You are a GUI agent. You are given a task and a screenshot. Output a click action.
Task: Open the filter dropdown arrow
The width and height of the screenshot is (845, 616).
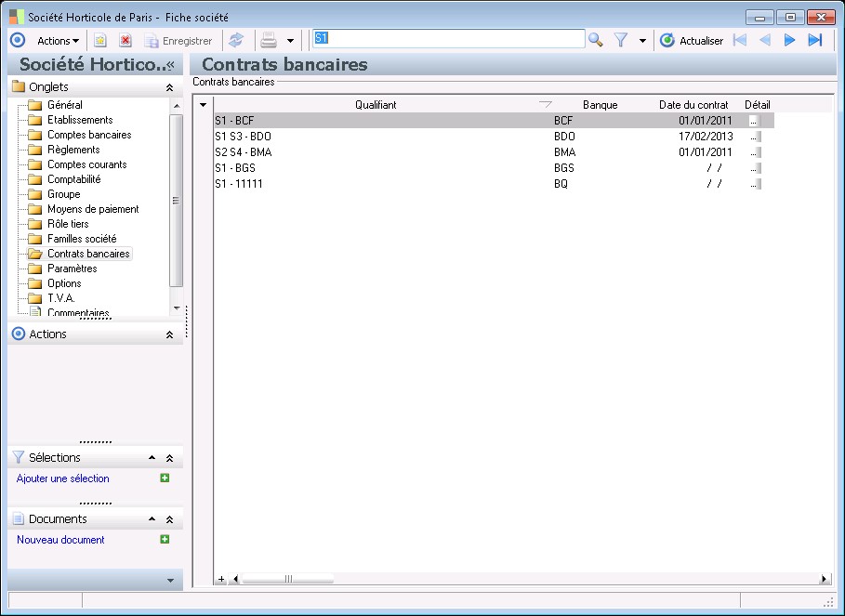coord(642,41)
